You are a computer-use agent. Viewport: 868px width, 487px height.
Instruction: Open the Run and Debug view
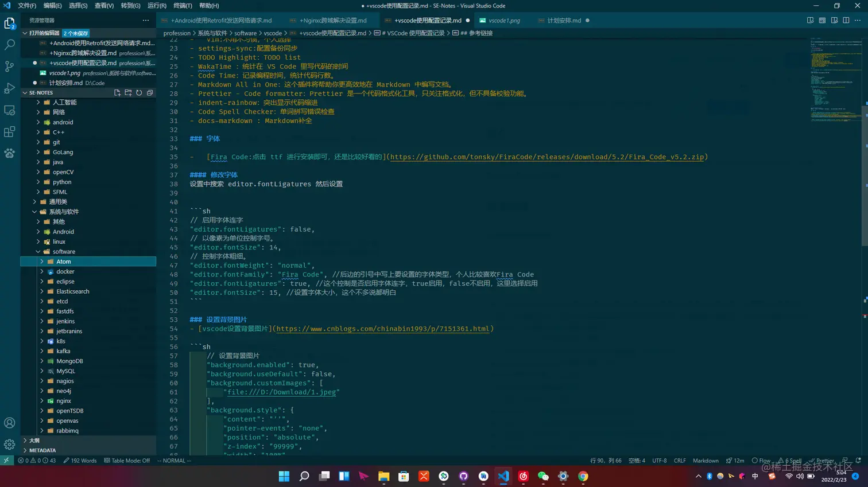pyautogui.click(x=10, y=88)
